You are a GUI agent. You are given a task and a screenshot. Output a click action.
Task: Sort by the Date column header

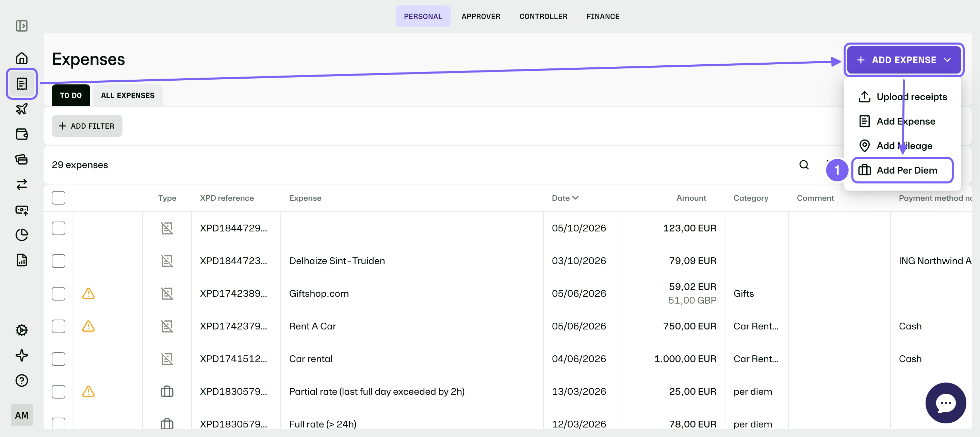coord(565,198)
